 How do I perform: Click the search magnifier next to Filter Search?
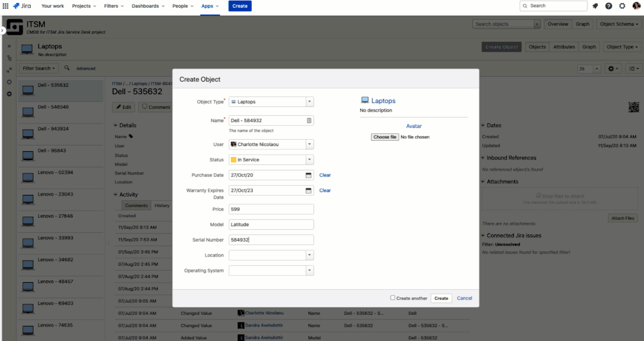[67, 68]
